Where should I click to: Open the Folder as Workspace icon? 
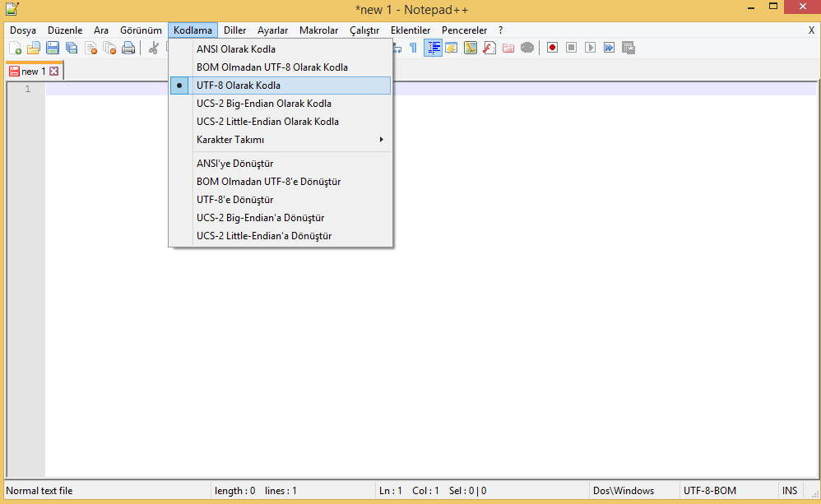pyautogui.click(x=508, y=49)
